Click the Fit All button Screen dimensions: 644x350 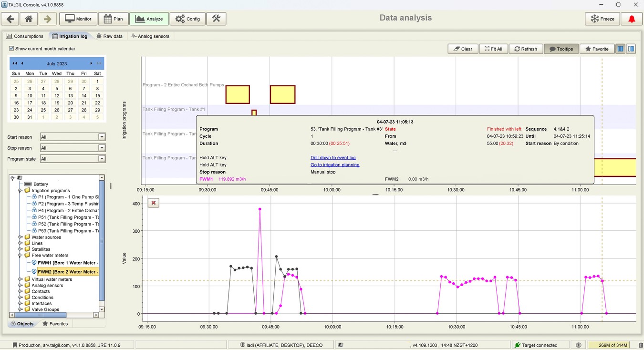tap(493, 49)
